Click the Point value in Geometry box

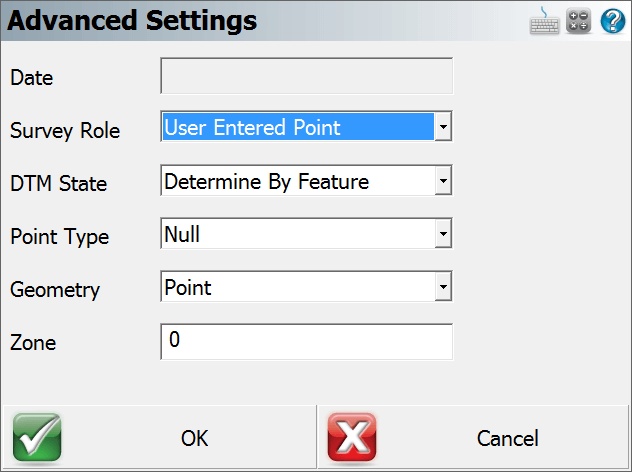pos(187,287)
